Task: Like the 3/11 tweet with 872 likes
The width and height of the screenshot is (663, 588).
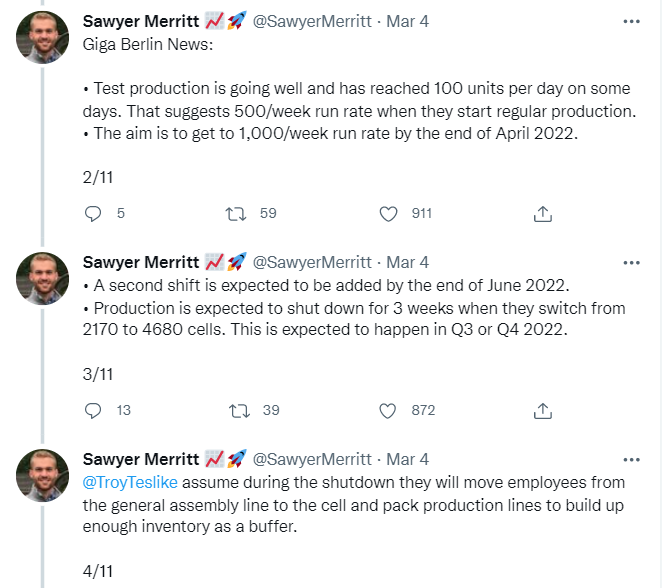Action: click(387, 410)
